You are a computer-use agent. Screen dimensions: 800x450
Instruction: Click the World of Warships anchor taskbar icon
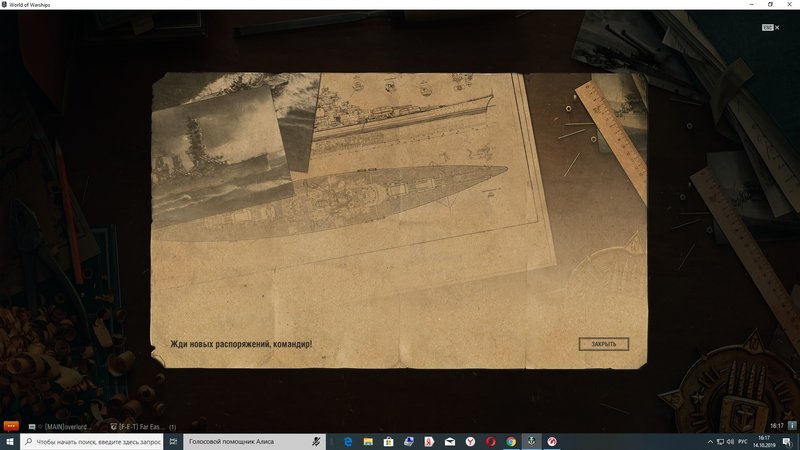coord(531,442)
